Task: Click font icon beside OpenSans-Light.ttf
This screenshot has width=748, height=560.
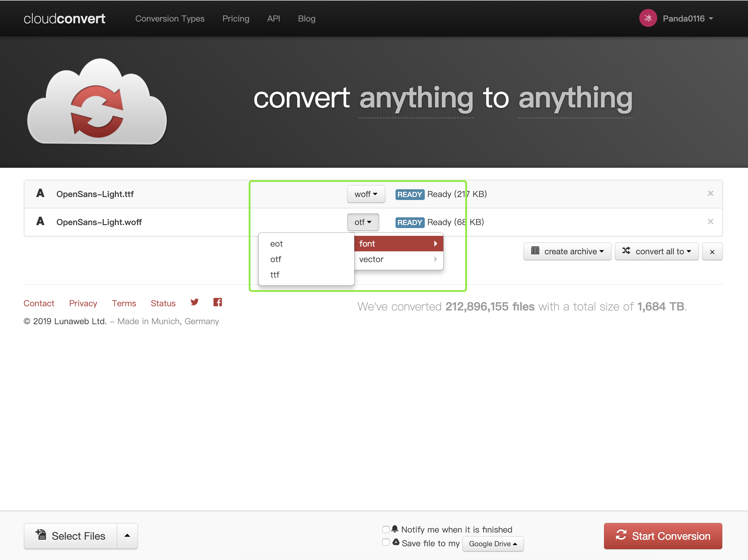Action: [x=40, y=193]
